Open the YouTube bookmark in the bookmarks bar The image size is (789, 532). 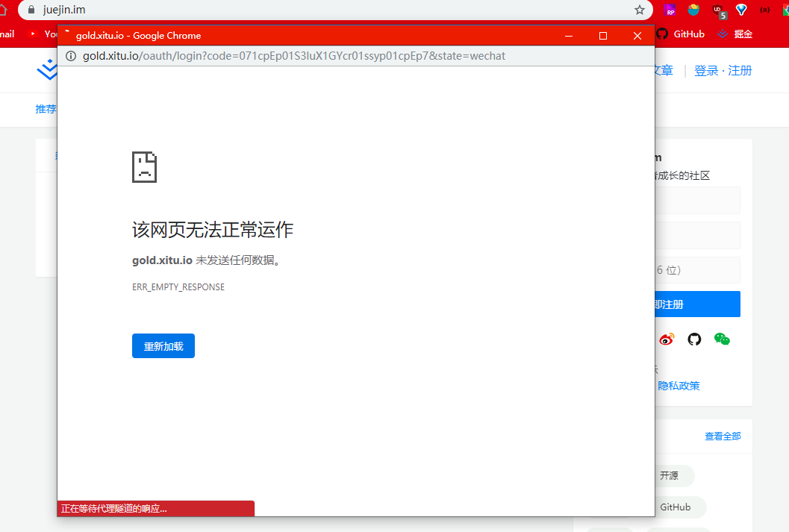point(43,34)
